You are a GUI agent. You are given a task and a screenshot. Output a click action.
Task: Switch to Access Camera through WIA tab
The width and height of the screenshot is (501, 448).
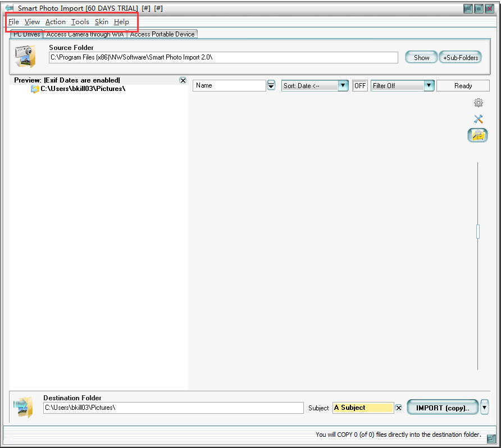[85, 34]
